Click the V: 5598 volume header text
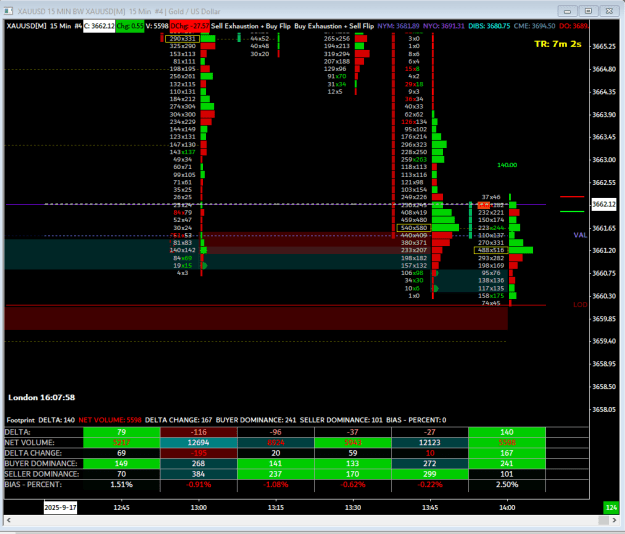The width and height of the screenshot is (625, 534). pos(157,26)
